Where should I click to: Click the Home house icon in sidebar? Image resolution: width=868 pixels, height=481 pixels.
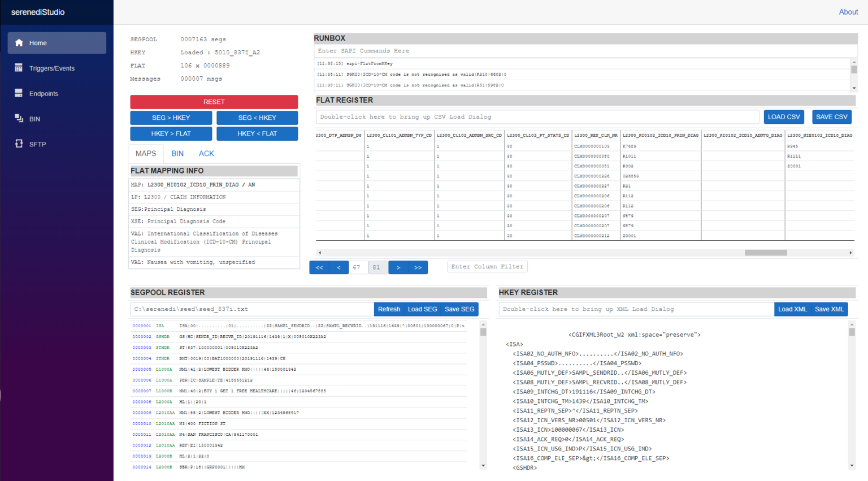point(19,43)
